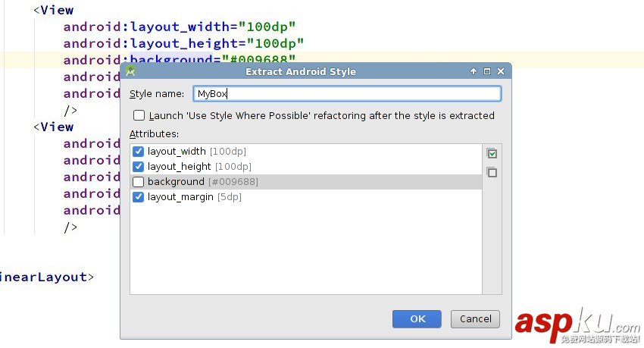The width and height of the screenshot is (644, 348).
Task: Click the Select All attributes icon
Action: [492, 154]
